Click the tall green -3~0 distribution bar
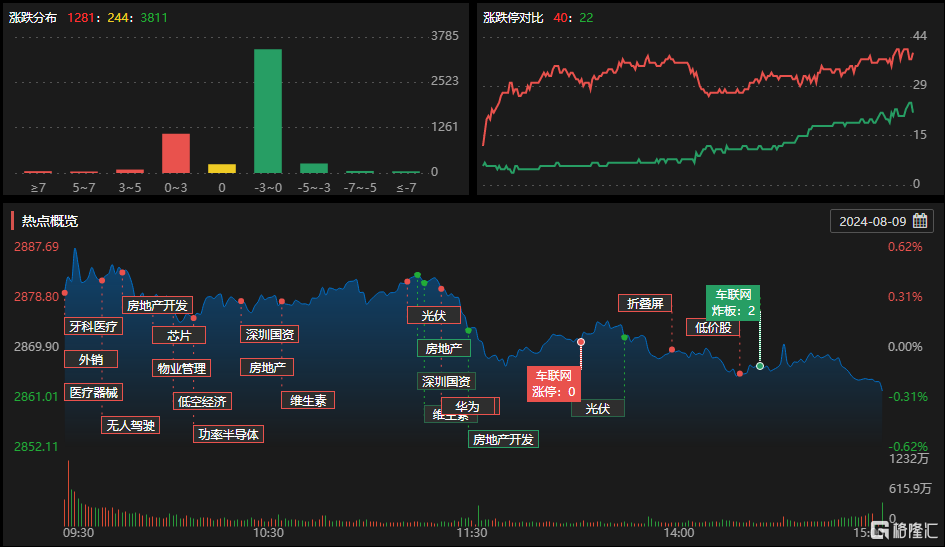The width and height of the screenshot is (945, 547). click(x=268, y=111)
